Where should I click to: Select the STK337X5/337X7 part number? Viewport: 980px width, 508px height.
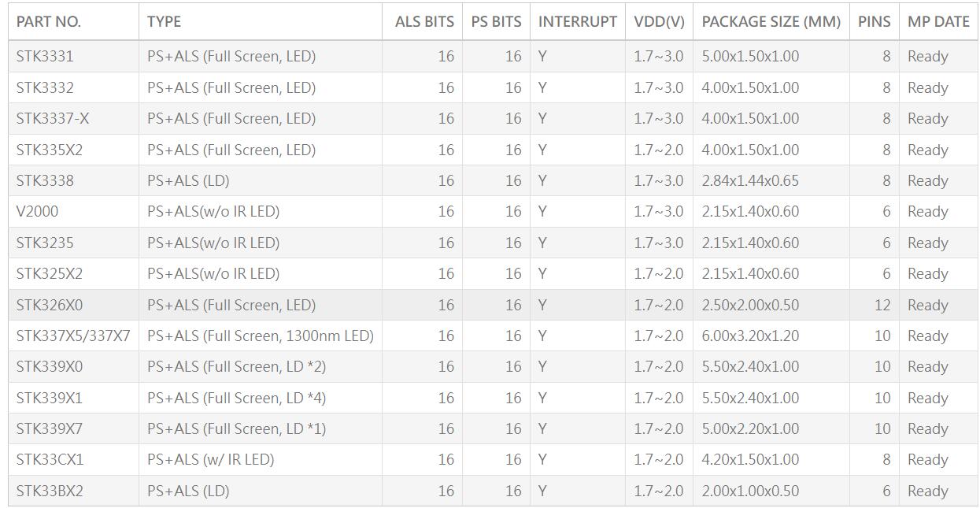73,336
